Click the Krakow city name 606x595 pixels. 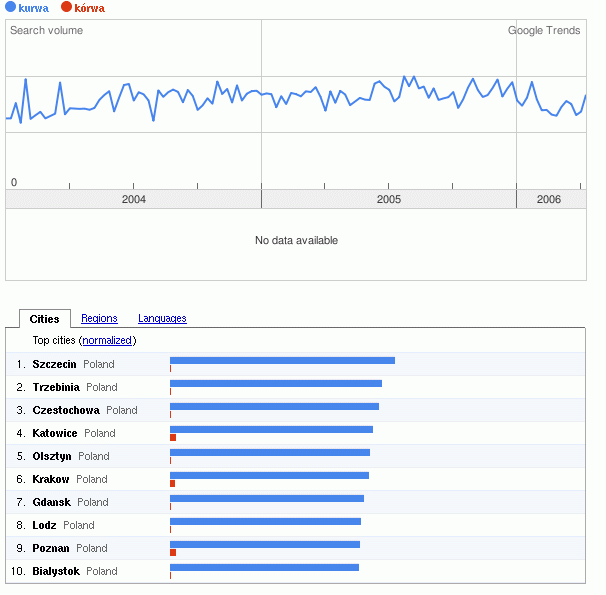(x=51, y=479)
